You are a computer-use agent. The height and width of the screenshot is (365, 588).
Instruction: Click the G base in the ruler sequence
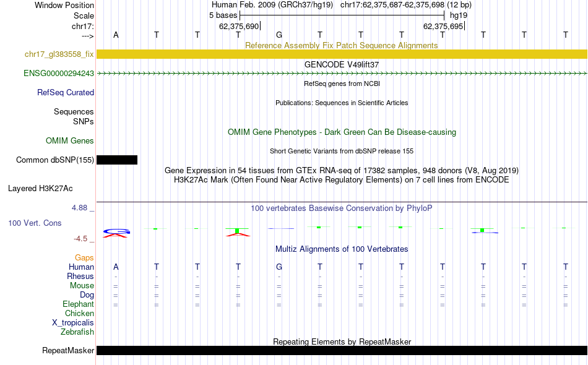coord(279,35)
